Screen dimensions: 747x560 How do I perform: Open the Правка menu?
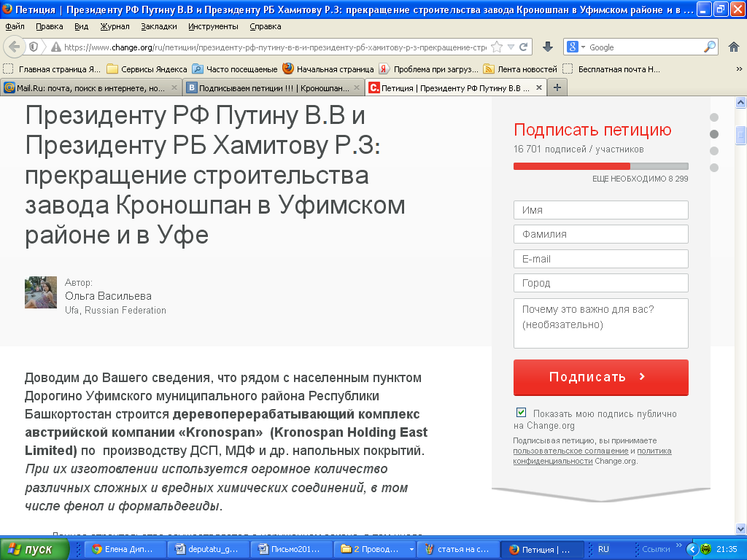[x=49, y=26]
